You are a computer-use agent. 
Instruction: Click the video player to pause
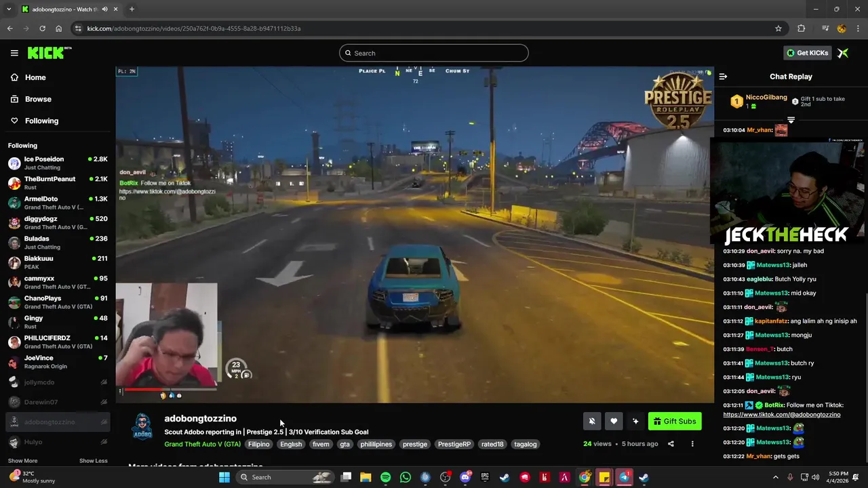point(414,234)
